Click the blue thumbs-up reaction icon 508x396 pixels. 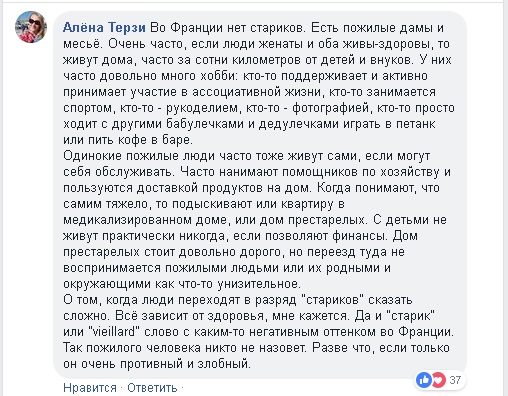coord(424,380)
